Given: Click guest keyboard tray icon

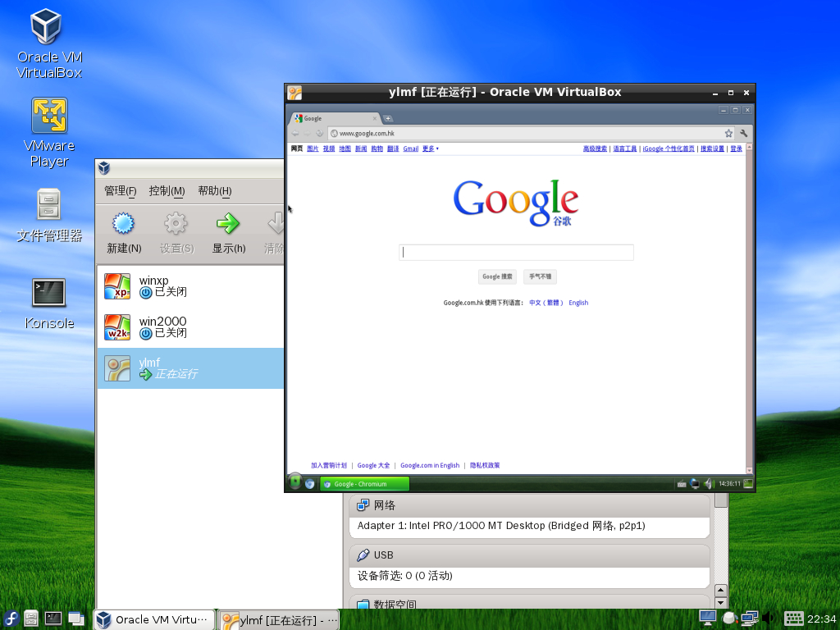Looking at the screenshot, I should coord(682,484).
